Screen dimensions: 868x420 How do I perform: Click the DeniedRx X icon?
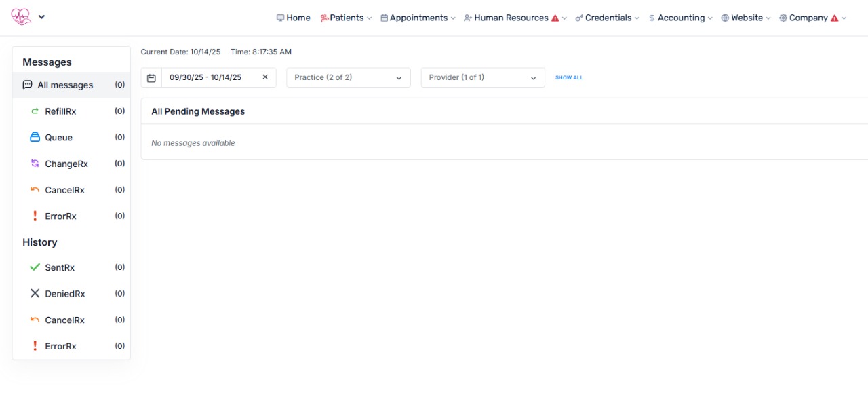tap(35, 294)
